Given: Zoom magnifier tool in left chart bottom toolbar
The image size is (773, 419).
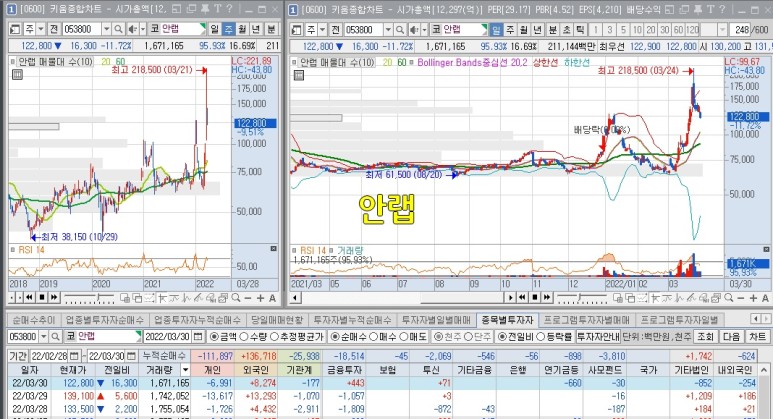Looking at the screenshot, I should click(x=236, y=298).
